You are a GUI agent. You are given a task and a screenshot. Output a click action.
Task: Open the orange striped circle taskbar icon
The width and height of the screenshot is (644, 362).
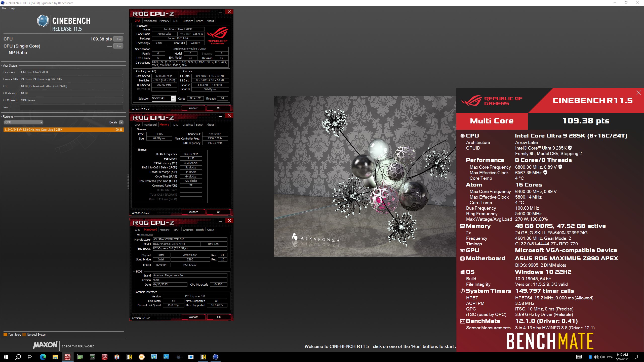pyautogui.click(x=142, y=357)
